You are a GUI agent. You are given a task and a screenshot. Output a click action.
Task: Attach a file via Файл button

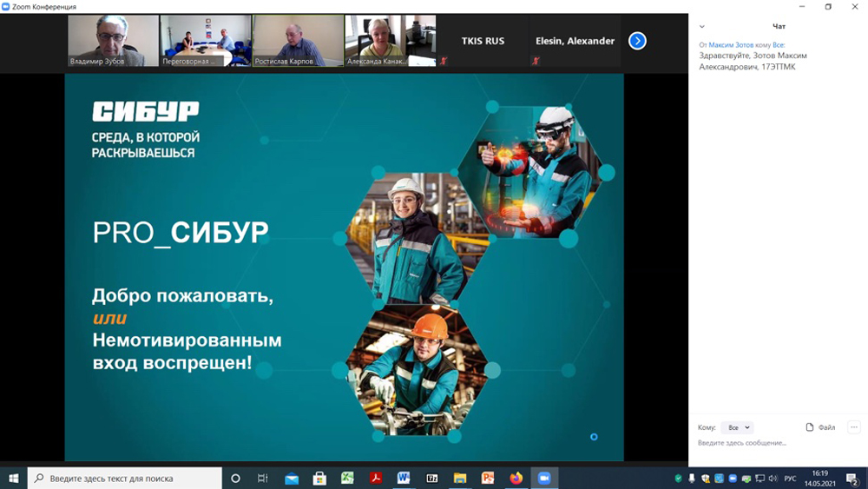[820, 427]
